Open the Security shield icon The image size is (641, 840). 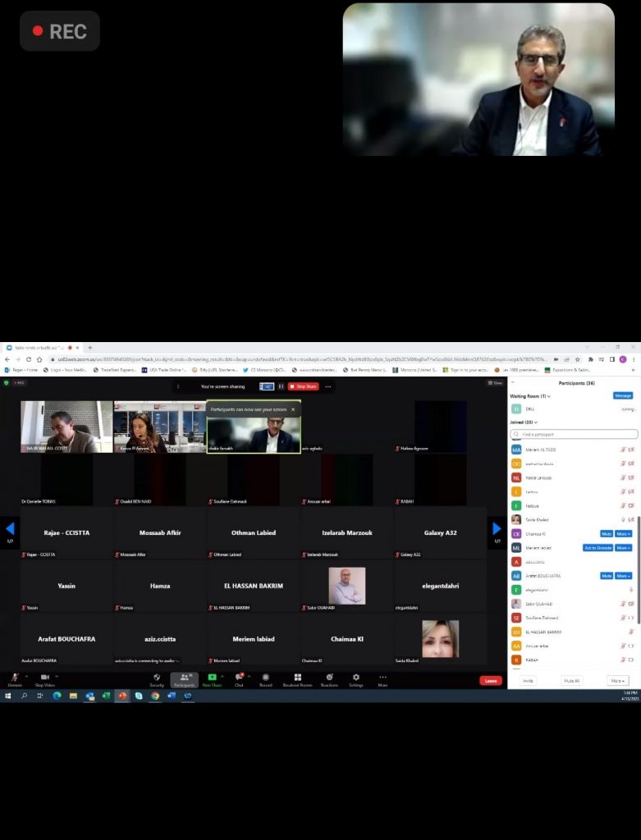tap(157, 678)
